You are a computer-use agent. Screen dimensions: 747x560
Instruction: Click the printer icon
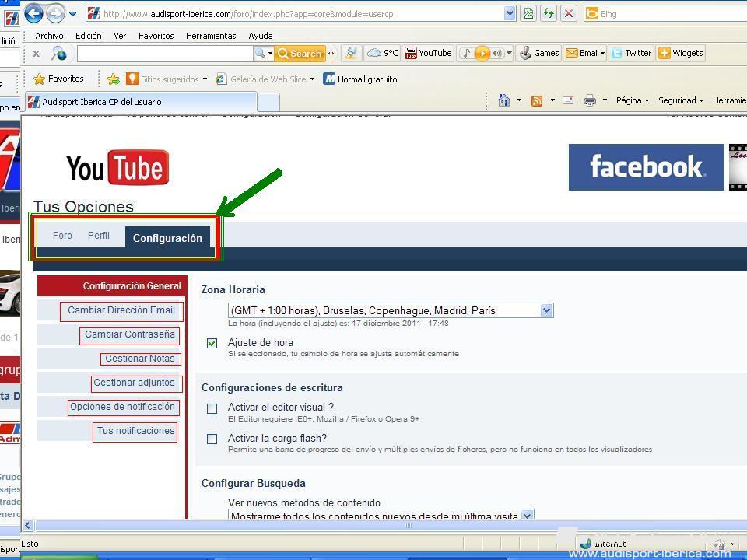(x=590, y=100)
